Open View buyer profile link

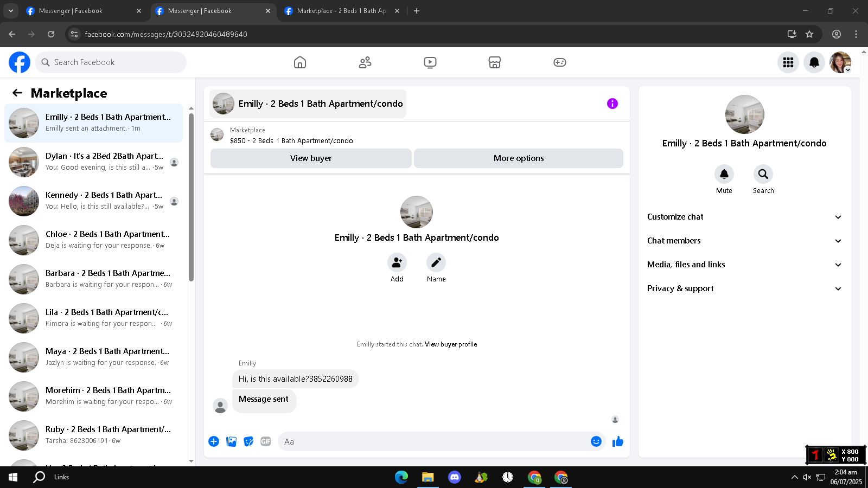[451, 344]
